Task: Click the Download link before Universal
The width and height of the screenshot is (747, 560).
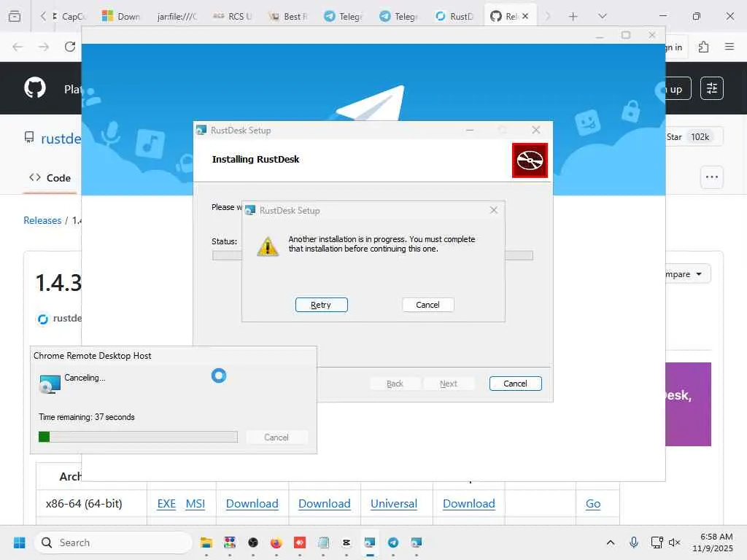Action: [325, 503]
